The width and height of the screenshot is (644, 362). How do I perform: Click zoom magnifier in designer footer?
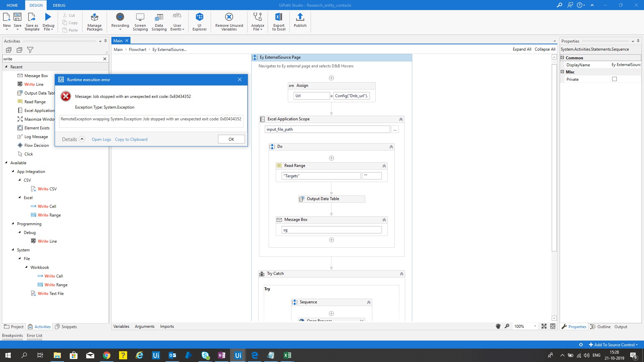507,326
